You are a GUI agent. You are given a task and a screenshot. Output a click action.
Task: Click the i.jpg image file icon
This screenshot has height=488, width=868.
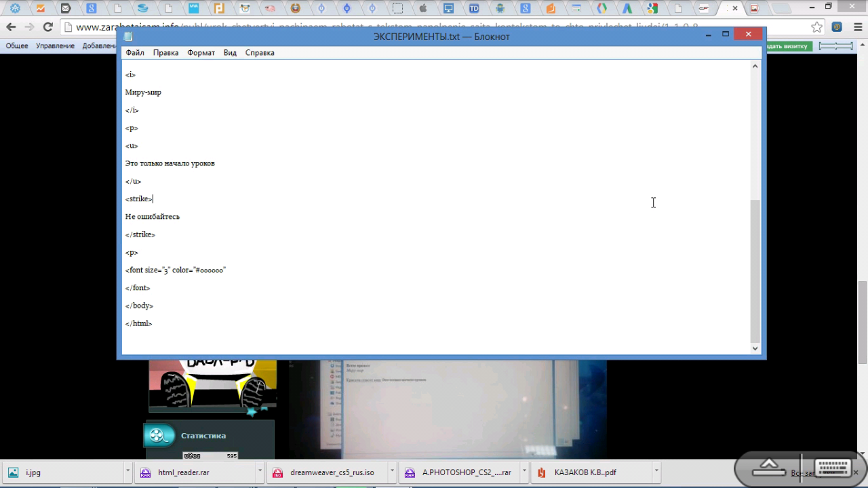pyautogui.click(x=13, y=472)
